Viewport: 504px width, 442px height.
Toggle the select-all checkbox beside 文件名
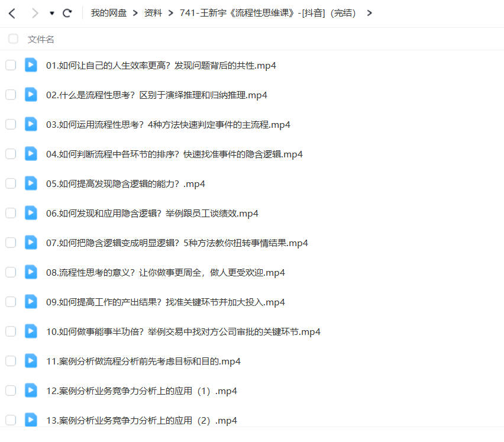pos(13,39)
